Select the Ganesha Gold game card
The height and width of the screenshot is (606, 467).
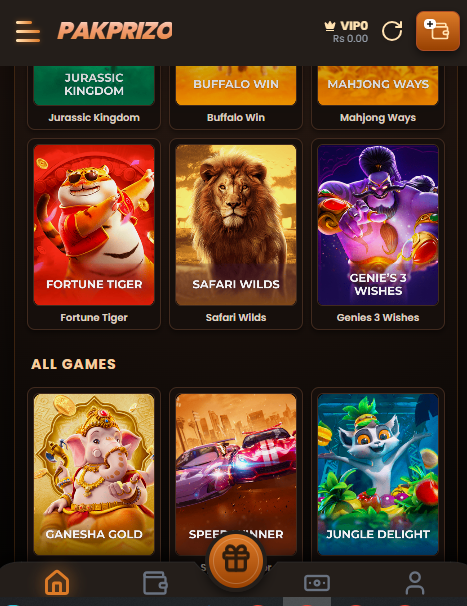94,474
